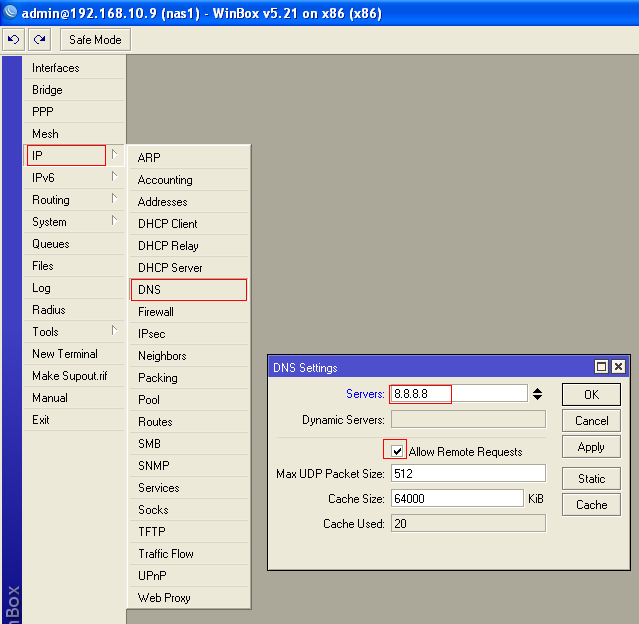Image resolution: width=639 pixels, height=624 pixels.
Task: Maximize the DNS Settings dialog
Action: click(x=601, y=367)
